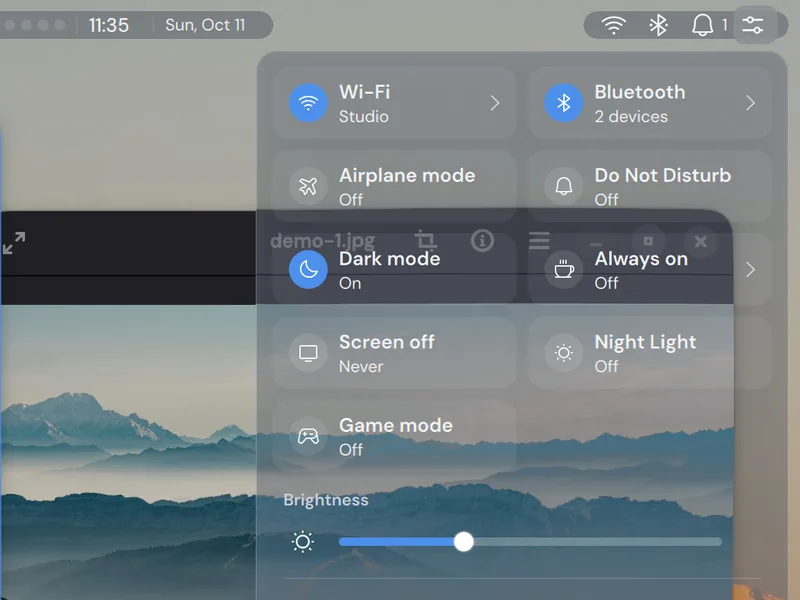Toggle the Always on coffee cup icon

[x=563, y=269]
